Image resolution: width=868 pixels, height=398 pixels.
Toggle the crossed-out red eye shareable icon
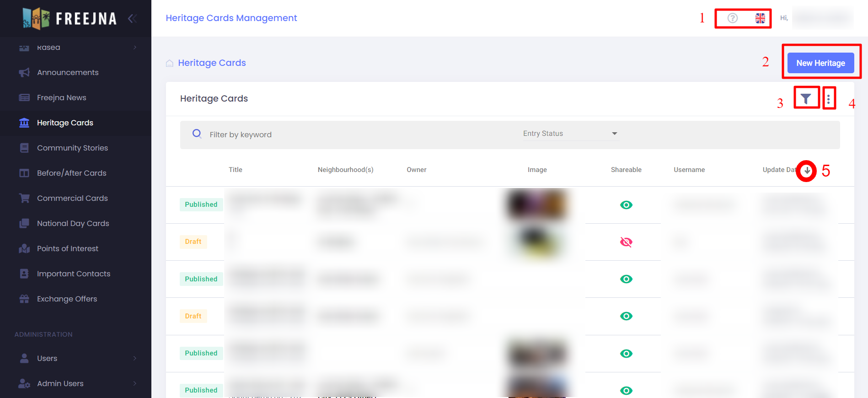(626, 242)
